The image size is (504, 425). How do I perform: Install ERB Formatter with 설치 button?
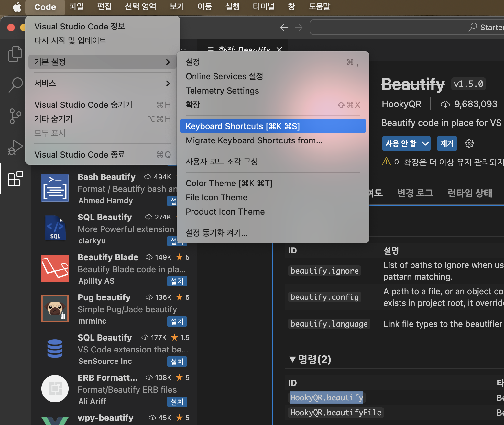point(177,402)
